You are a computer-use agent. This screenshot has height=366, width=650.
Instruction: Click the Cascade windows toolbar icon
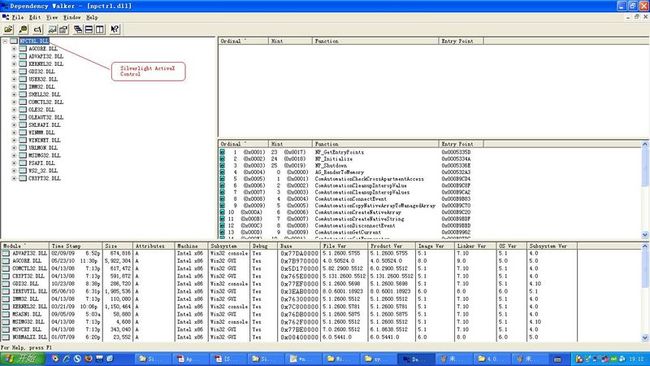78,29
